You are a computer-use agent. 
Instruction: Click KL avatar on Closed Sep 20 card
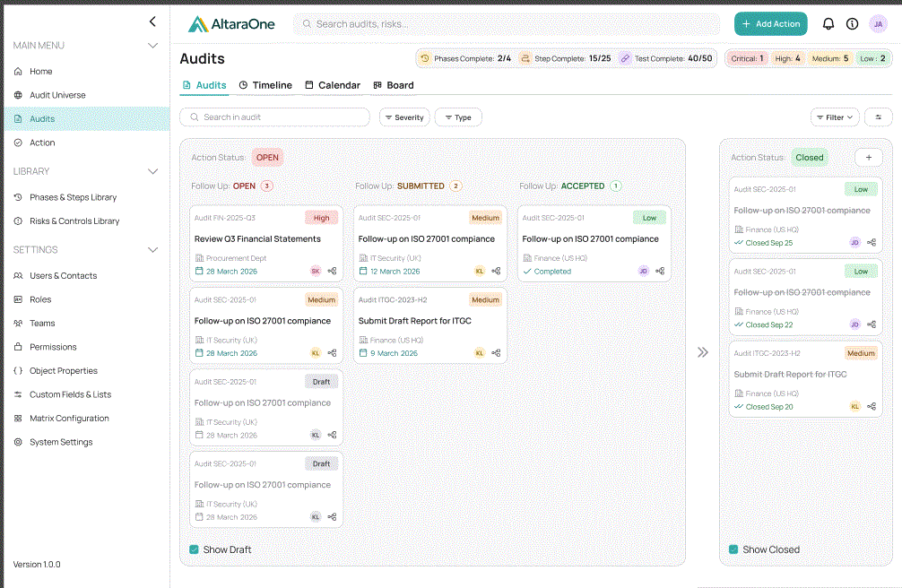pos(854,406)
